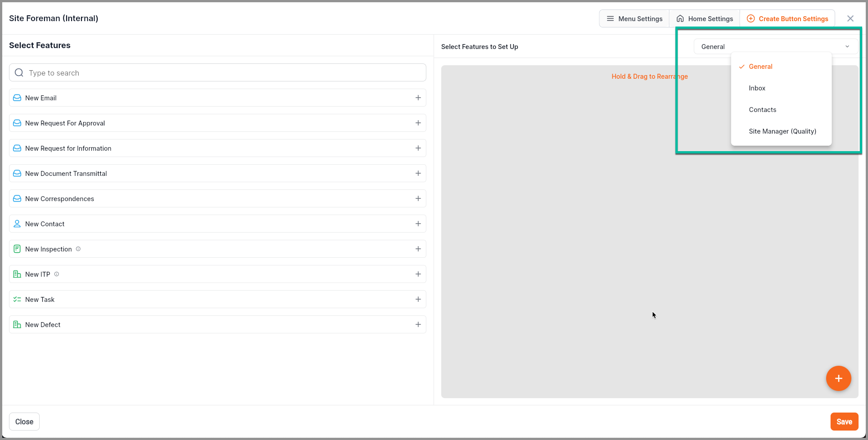Click plus icon for New Document Transmittal
Screen dimensions: 868x440
[418, 173]
